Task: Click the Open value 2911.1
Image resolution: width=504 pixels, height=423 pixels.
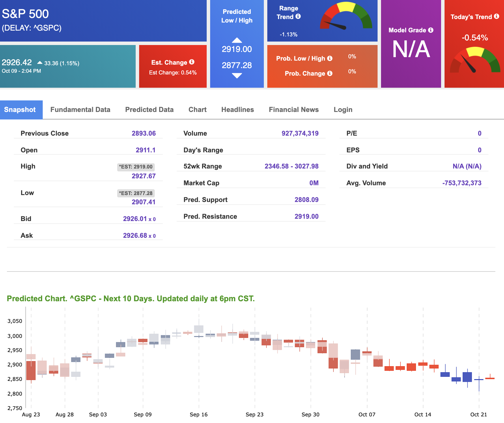Action: [146, 150]
